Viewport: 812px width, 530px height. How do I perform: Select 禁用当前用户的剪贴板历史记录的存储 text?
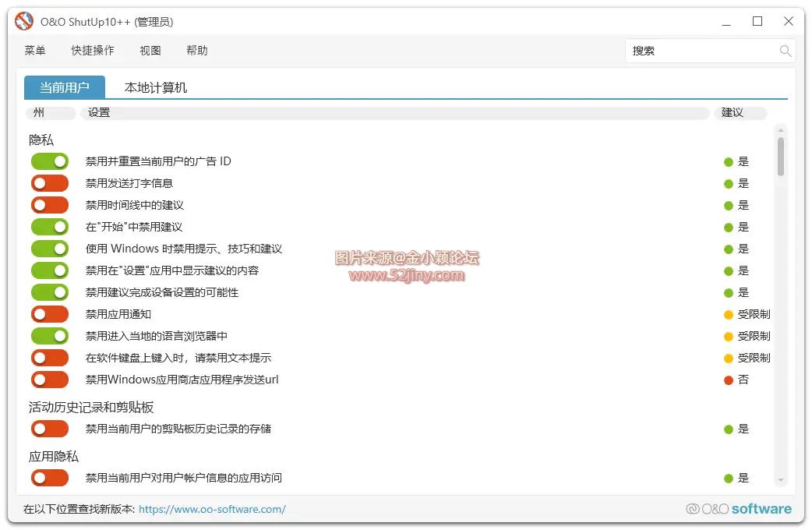[178, 429]
